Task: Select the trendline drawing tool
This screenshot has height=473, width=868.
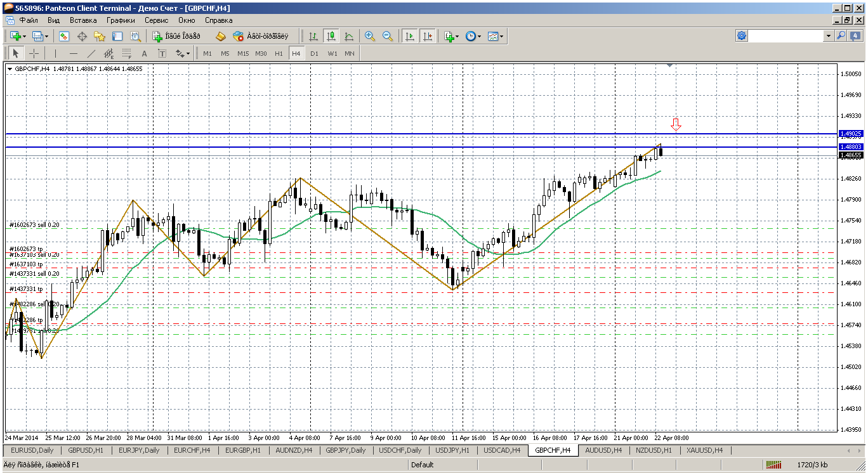Action: click(x=91, y=53)
